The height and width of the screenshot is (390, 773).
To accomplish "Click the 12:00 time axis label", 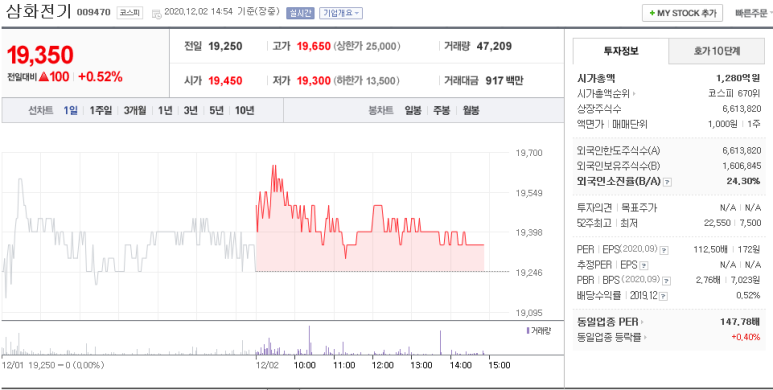I will point(383,365).
